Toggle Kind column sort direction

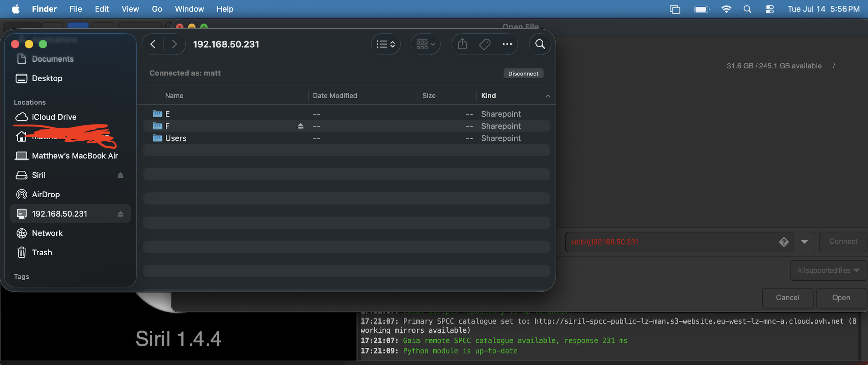[x=548, y=96]
